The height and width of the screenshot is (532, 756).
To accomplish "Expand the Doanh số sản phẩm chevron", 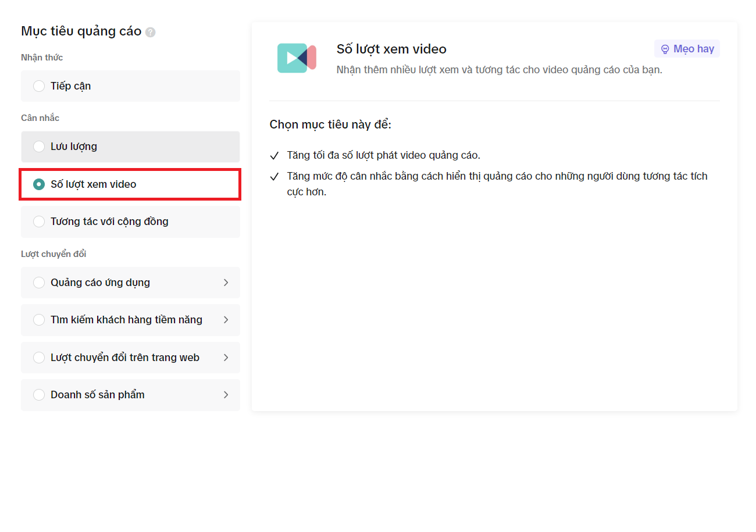I will pos(226,395).
